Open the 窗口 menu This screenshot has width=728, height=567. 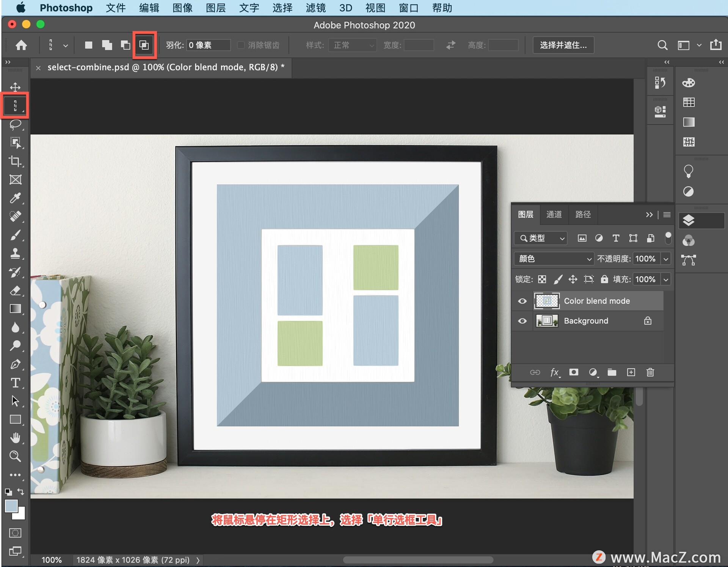pos(409,8)
